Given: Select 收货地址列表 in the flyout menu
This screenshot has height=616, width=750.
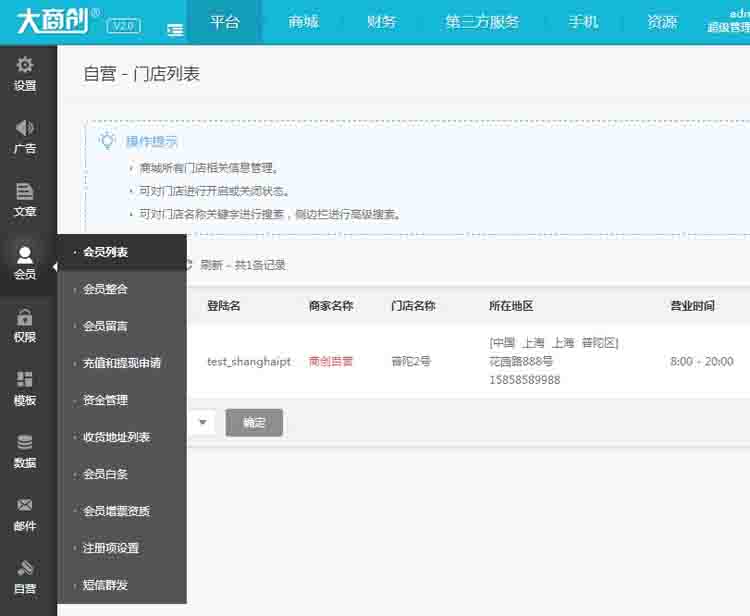Looking at the screenshot, I should 116,437.
